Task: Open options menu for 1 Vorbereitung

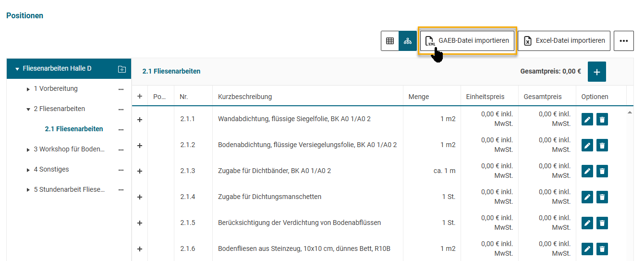Action: pyautogui.click(x=121, y=89)
